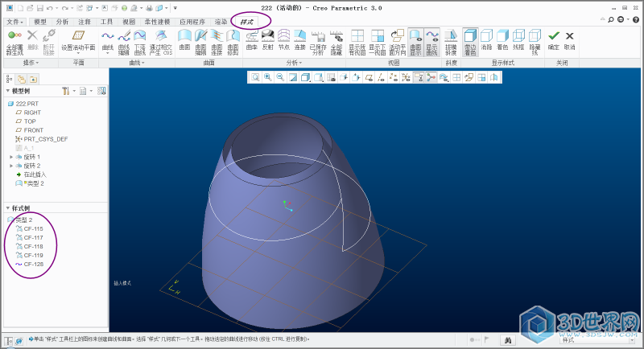644x349 pixels.
Task: Toggle 显示曲线 curve display
Action: pyautogui.click(x=431, y=43)
